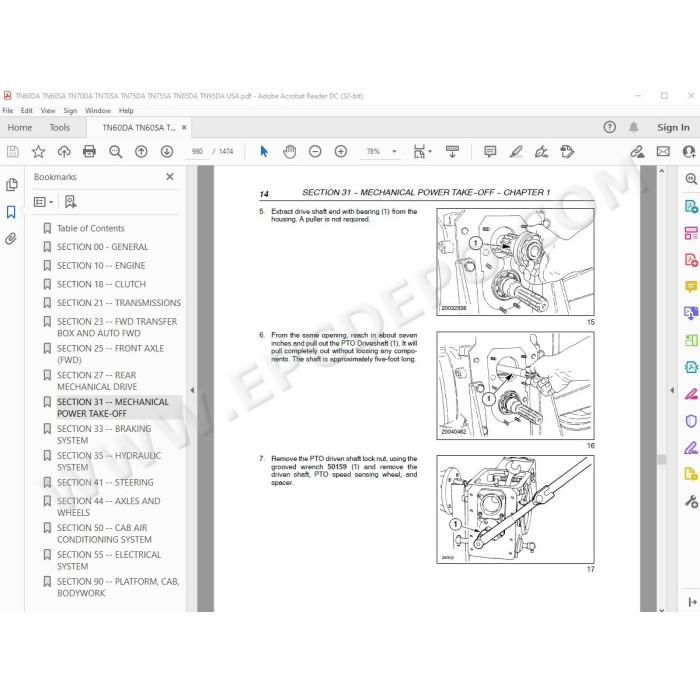Go to SECTION 55 -- ELECTRICAL SYSTEM
The width and height of the screenshot is (700, 700).
click(x=109, y=560)
